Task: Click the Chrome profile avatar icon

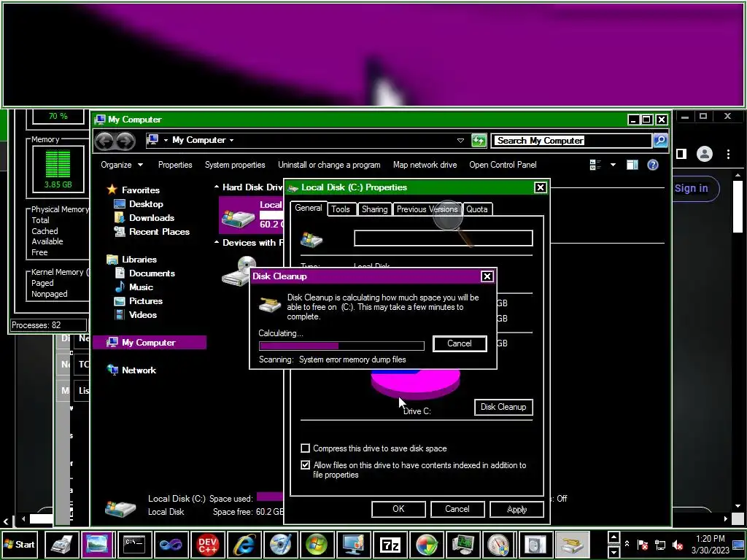Action: pyautogui.click(x=704, y=154)
